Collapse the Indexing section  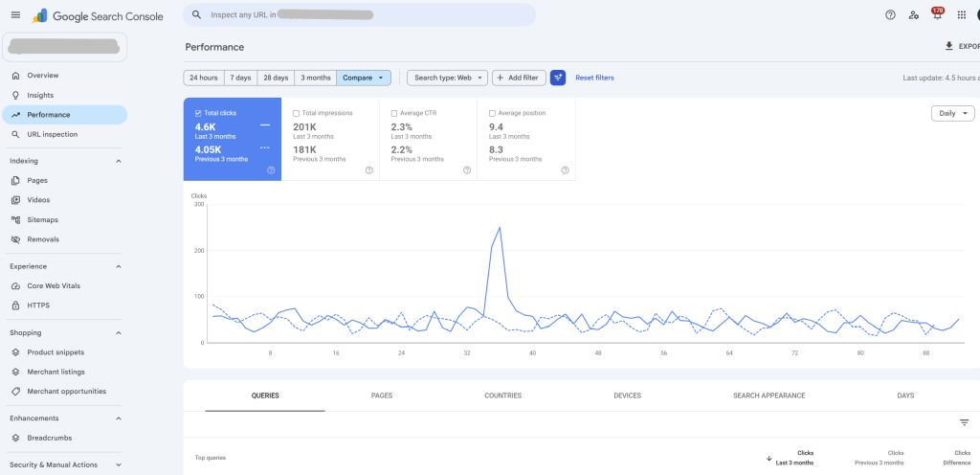(x=119, y=161)
